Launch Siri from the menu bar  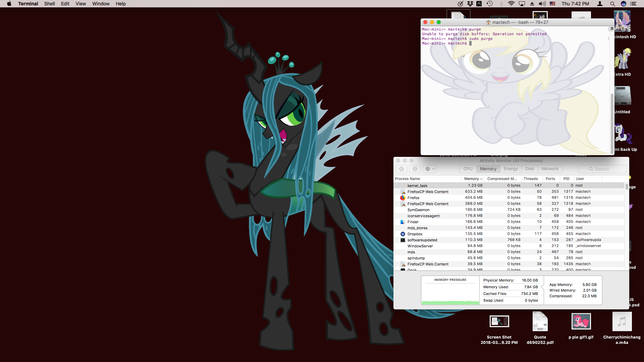[624, 4]
